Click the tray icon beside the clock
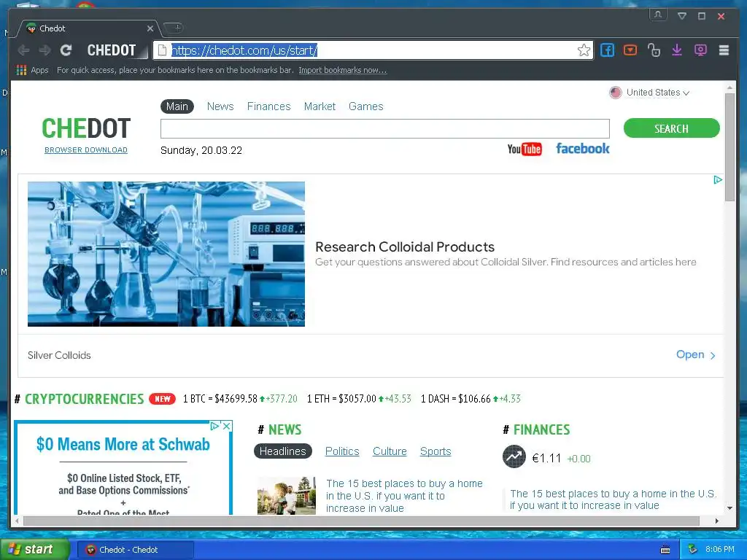This screenshot has width=747, height=560. (x=693, y=550)
